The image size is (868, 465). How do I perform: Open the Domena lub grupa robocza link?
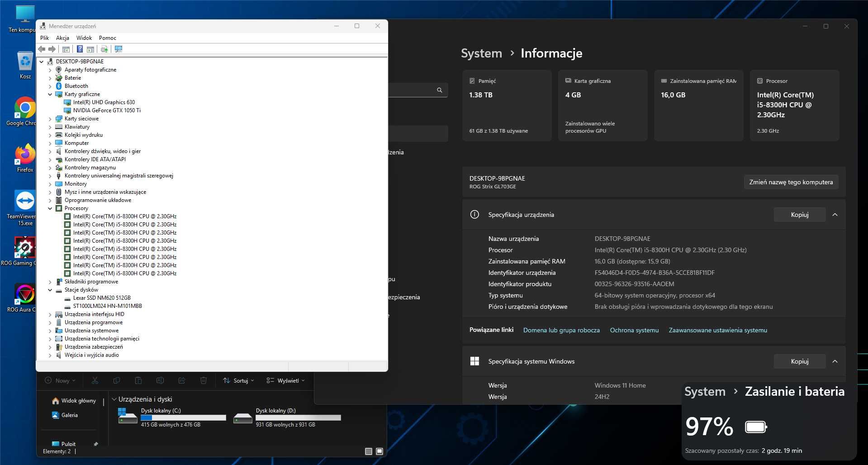(561, 330)
